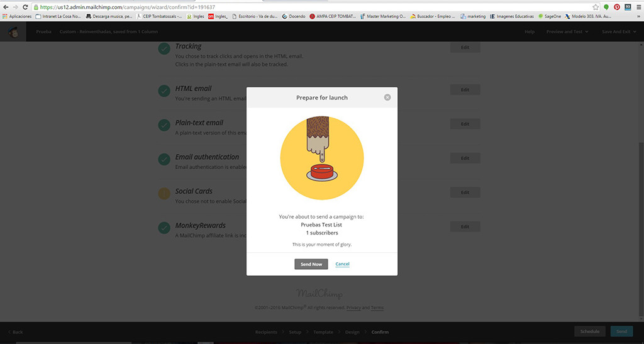The height and width of the screenshot is (344, 644).
Task: Open the Ingles_ bookmark with red icon
Action: coord(218,16)
